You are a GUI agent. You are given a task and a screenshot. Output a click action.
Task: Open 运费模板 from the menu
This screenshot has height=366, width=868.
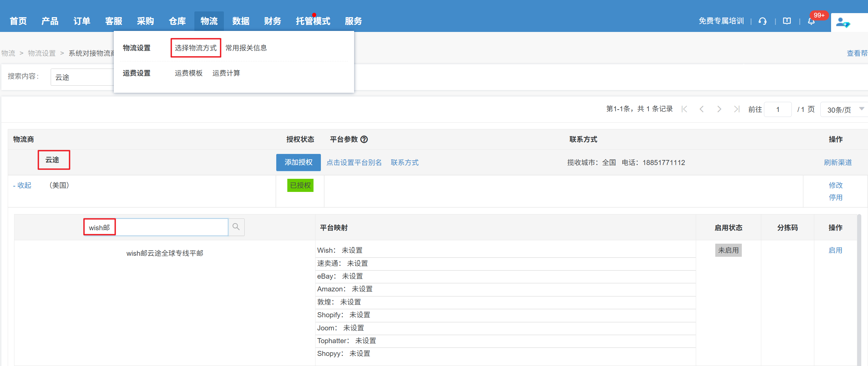point(188,73)
